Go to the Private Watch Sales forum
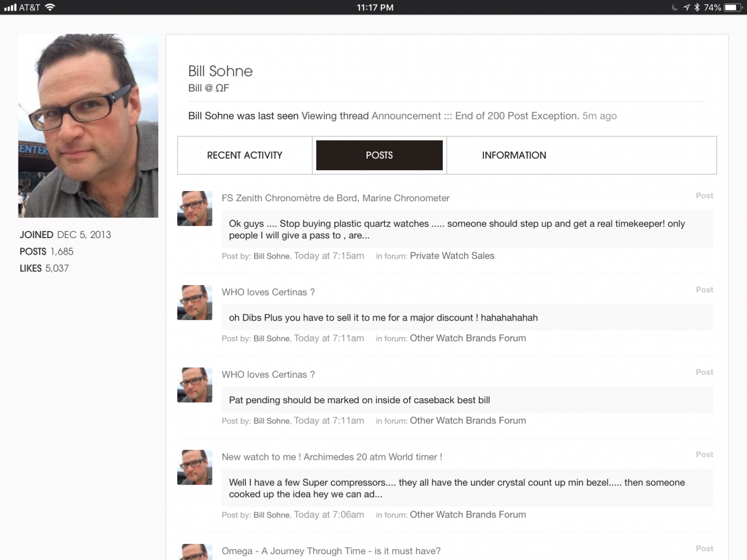Screen dimensions: 747x560 452,256
